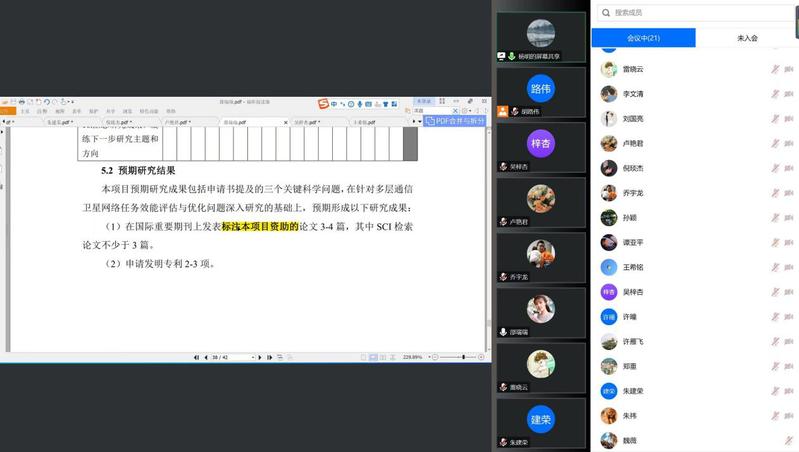Click the PDF合并与拆分 button
The height and width of the screenshot is (452, 799).
(x=456, y=120)
